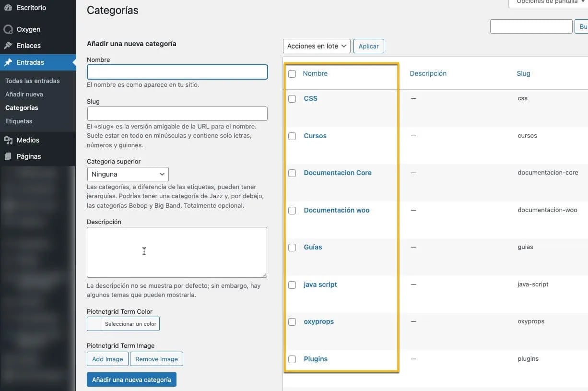This screenshot has width=588, height=391.
Task: Open the Etiquetas submenu item
Action: [x=19, y=121]
